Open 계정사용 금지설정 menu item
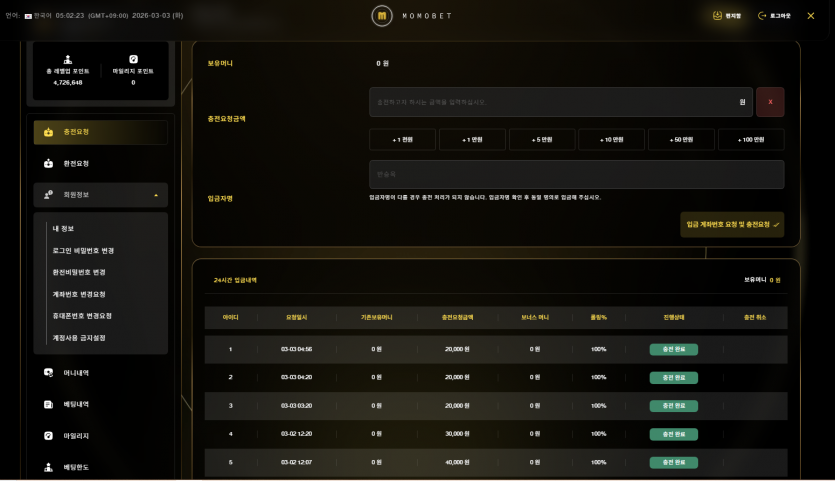835x481 pixels. point(79,338)
